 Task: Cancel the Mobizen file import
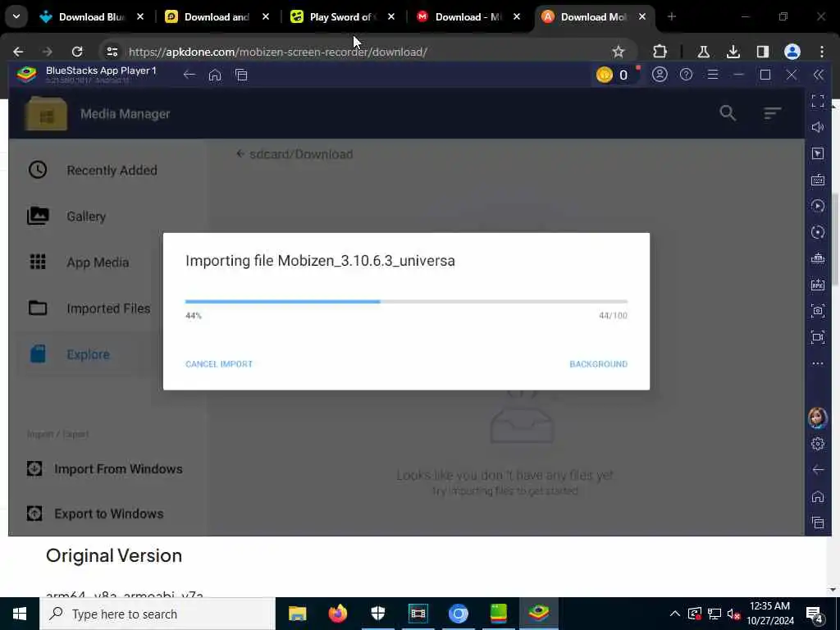tap(218, 363)
